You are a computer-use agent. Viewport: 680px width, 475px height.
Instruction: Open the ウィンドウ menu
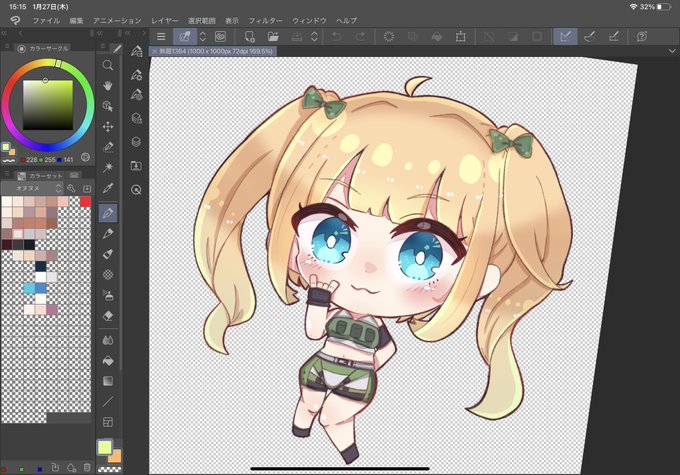[309, 20]
